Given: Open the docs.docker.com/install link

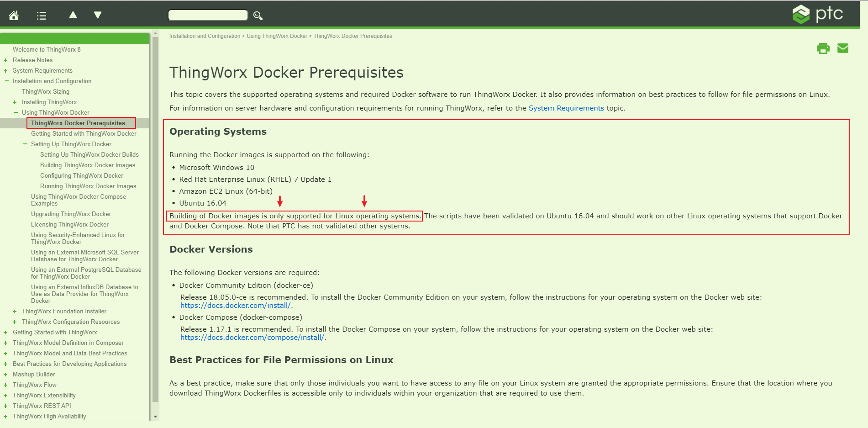Looking at the screenshot, I should 235,305.
